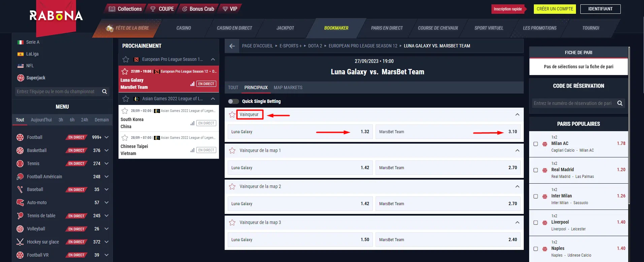Open the PRINCIPAUX markets tab
The height and width of the screenshot is (262, 644).
(x=256, y=87)
